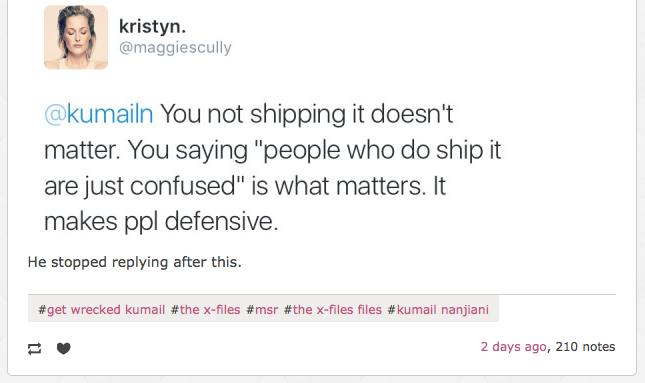
Task: Click the reblog arrows icon
Action: tap(35, 348)
